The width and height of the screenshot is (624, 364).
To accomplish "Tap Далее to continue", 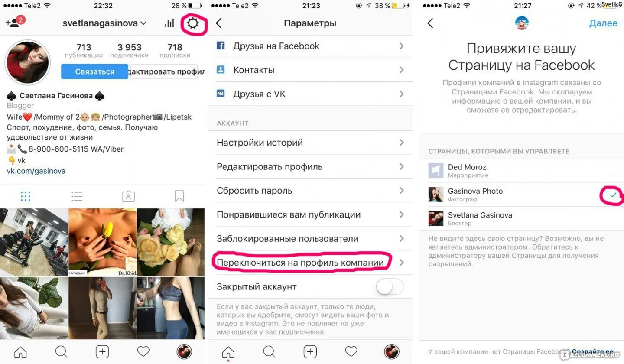I will 603,23.
